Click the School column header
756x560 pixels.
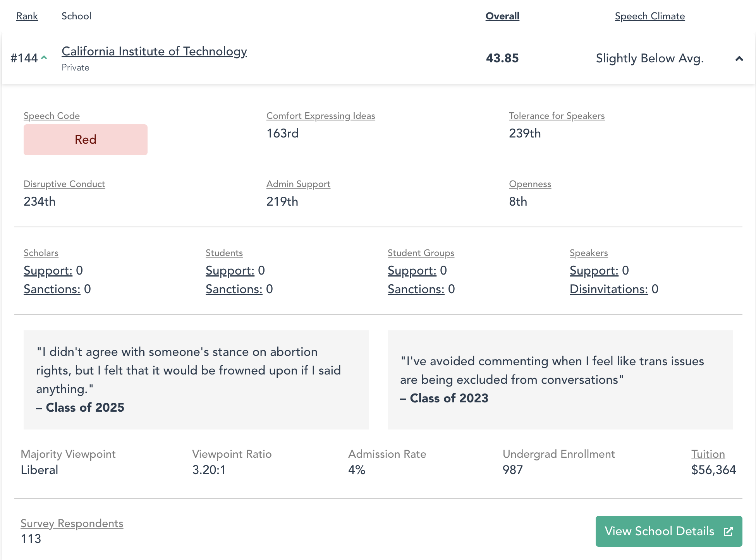(x=77, y=16)
